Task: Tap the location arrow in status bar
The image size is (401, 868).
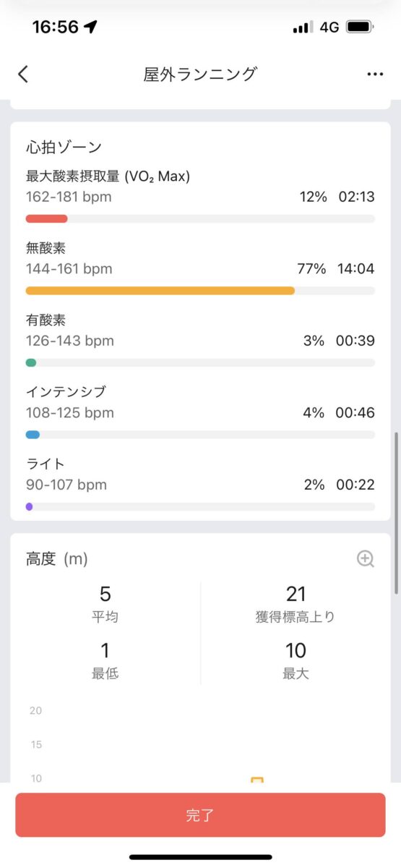Action: coord(90,27)
